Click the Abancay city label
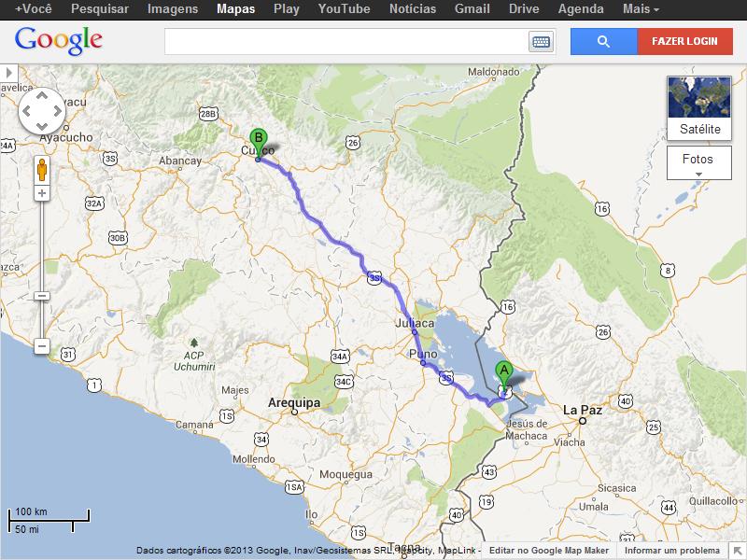The image size is (747, 560). point(180,161)
